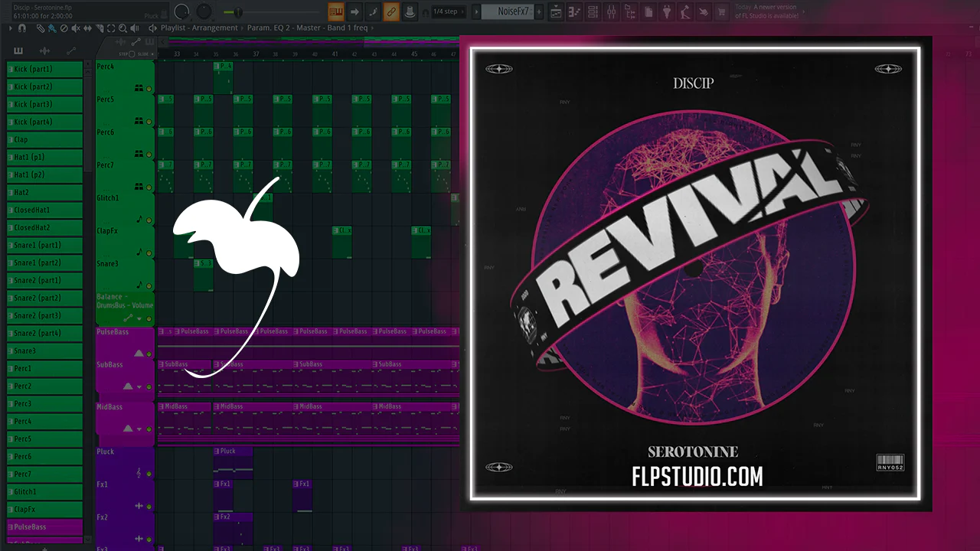Screen dimensions: 980x551
Task: Add new pattern with plus button
Action: click(539, 11)
